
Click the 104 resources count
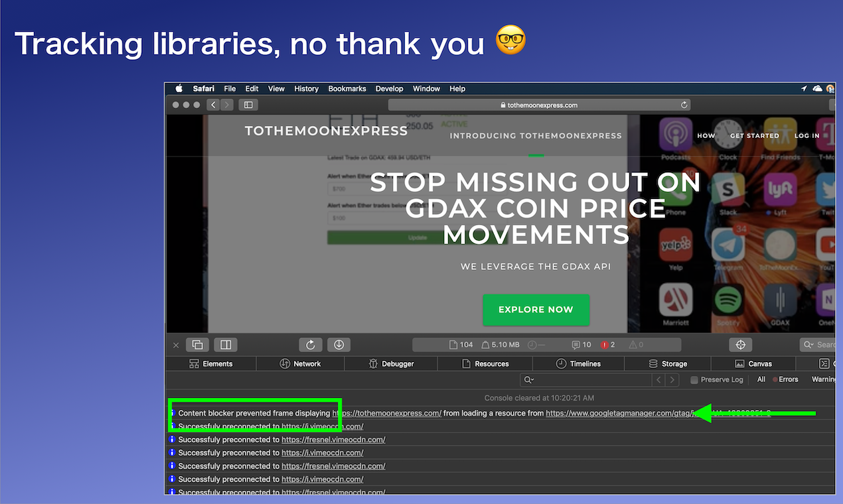[x=461, y=345]
